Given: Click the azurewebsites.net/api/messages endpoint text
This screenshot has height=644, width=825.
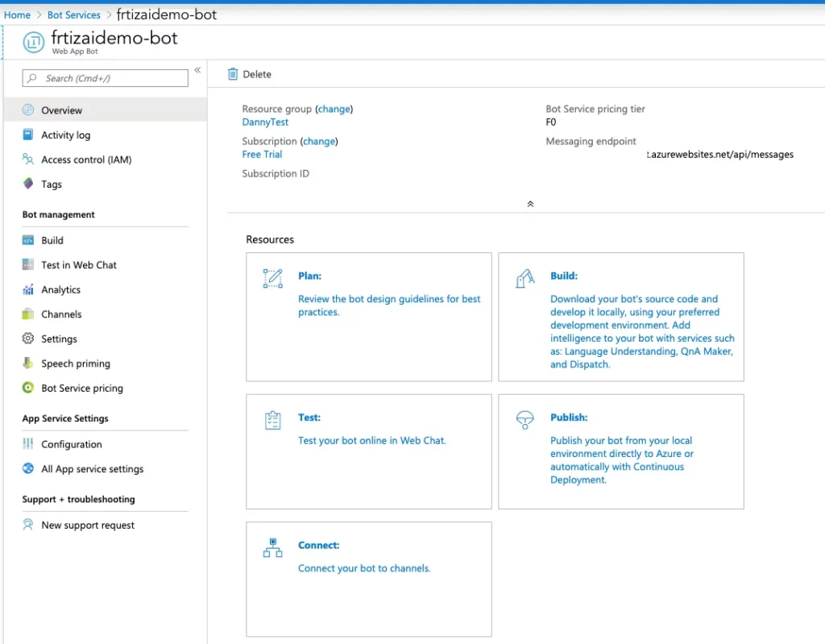Looking at the screenshot, I should coord(719,154).
